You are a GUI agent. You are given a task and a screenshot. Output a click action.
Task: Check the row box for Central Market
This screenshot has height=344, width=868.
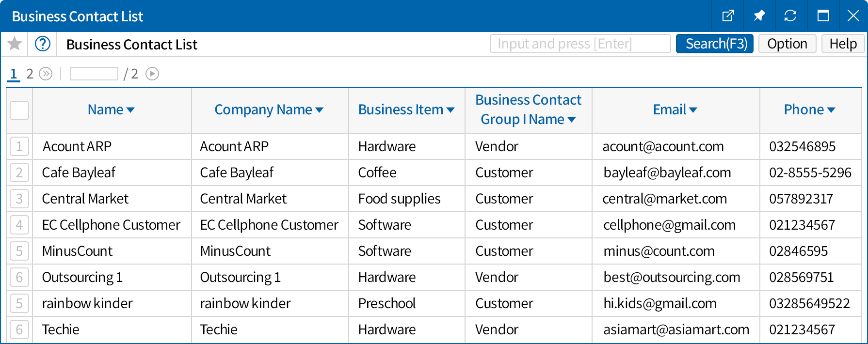(19, 199)
